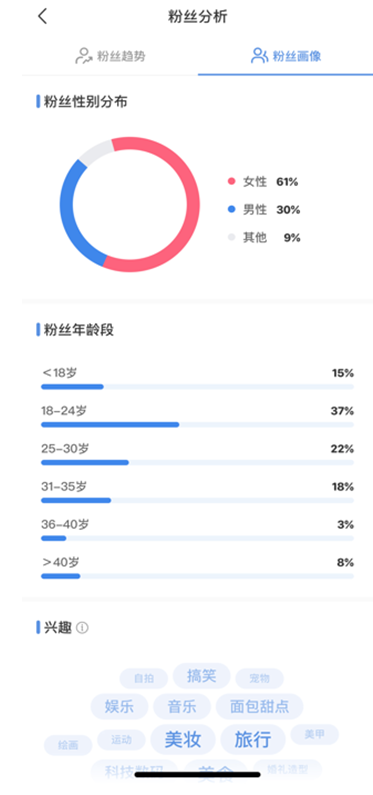
Task: Tap the 娱乐 interest tag
Action: coord(120,707)
